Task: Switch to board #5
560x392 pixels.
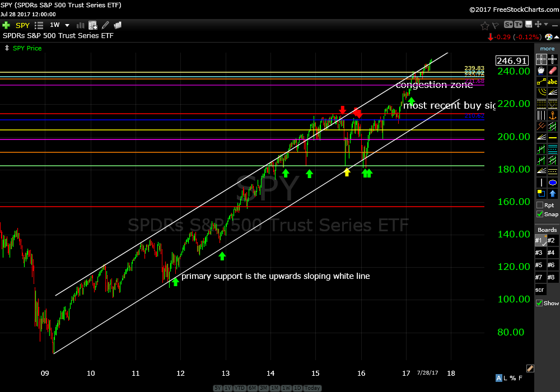Action: point(540,265)
